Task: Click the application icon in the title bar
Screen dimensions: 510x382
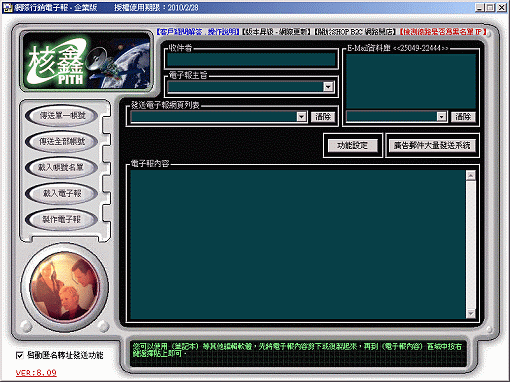Action: [x=7, y=7]
